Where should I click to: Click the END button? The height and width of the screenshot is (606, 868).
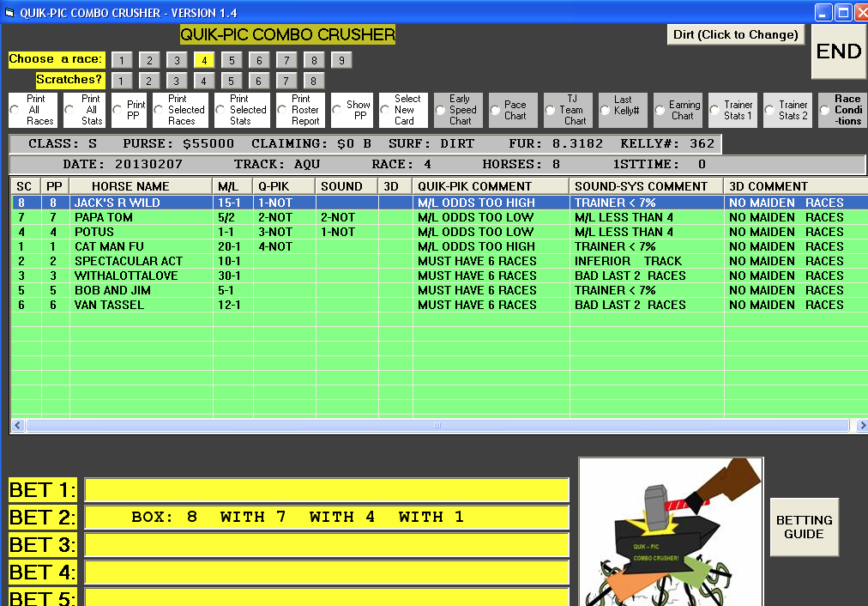[838, 52]
